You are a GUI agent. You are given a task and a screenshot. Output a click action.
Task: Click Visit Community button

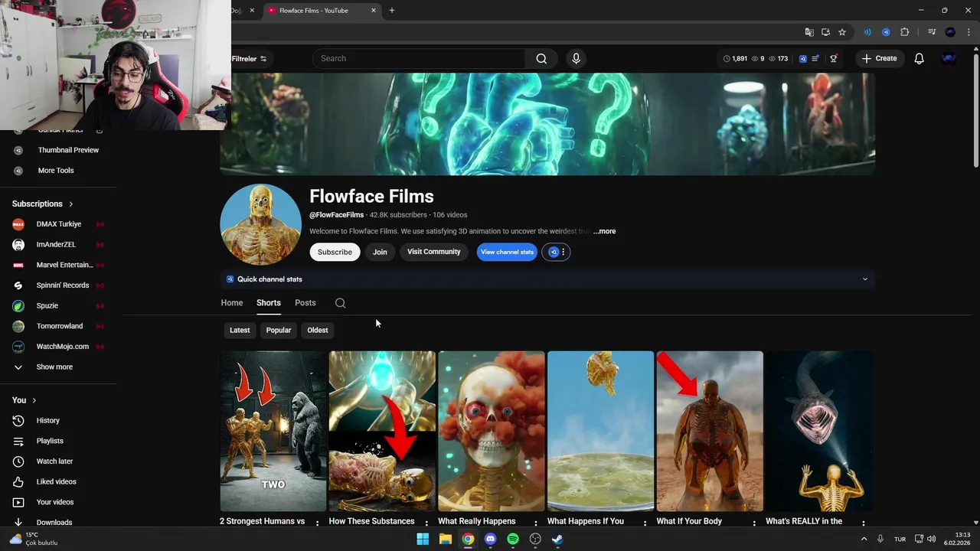[x=434, y=252]
